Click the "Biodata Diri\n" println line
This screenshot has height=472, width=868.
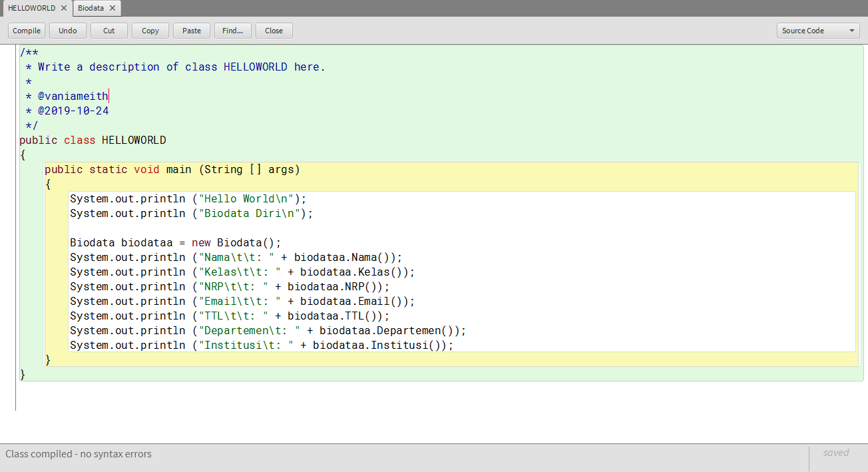pyautogui.click(x=192, y=213)
